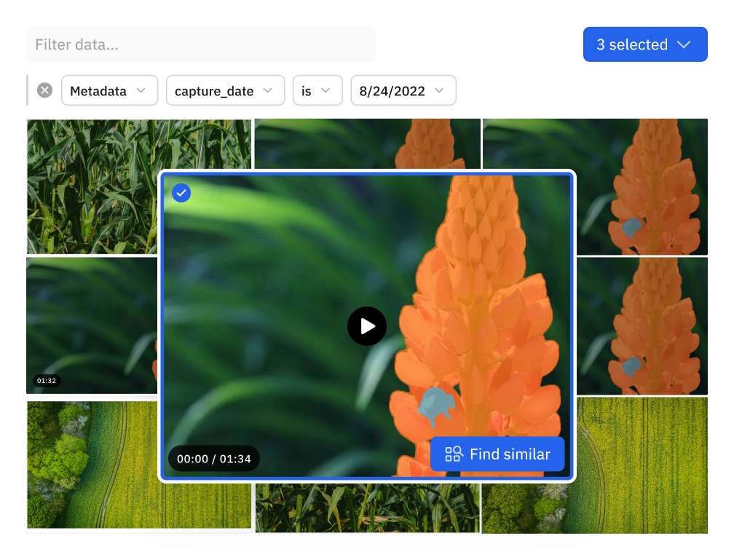
Task: Select the top-center flower thumbnail
Action: pos(368,143)
